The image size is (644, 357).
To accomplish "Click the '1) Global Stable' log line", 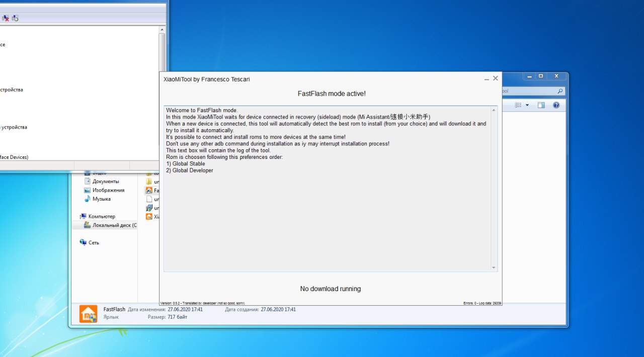I will (186, 164).
